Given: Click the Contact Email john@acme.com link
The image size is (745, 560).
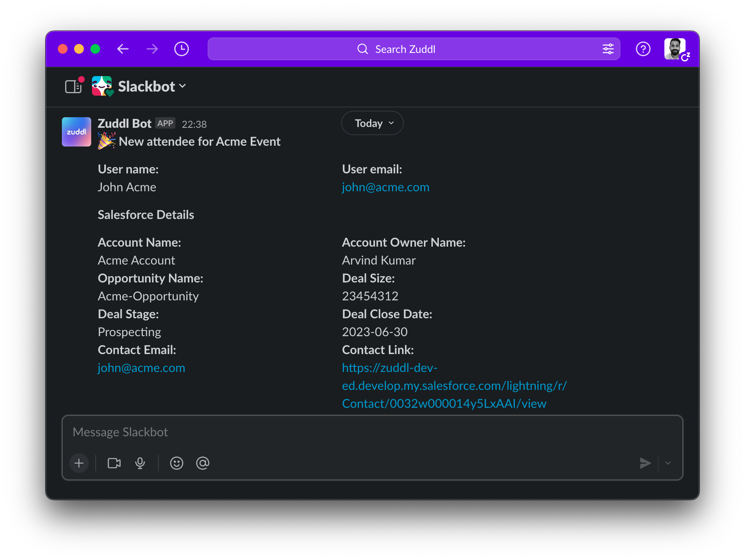Looking at the screenshot, I should coord(141,368).
